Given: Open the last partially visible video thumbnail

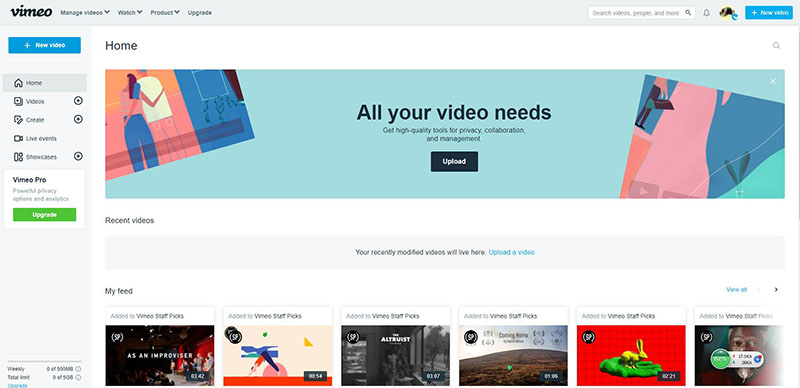Looking at the screenshot, I should pos(739,355).
